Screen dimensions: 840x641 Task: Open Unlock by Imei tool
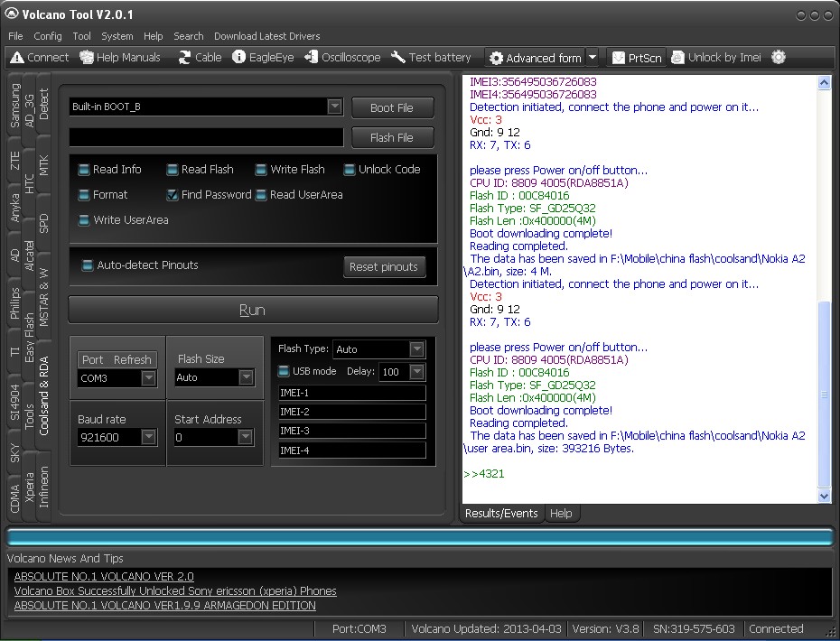point(716,57)
